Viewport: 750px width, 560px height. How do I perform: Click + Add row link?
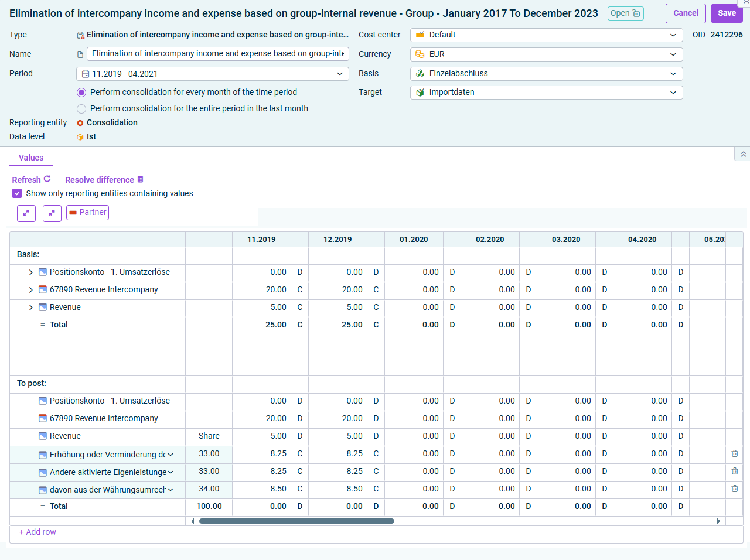[x=37, y=532]
